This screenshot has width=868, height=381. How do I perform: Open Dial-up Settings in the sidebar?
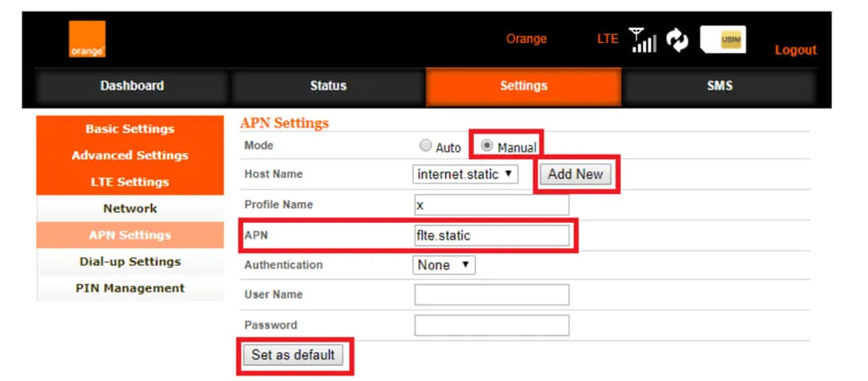coord(130,261)
